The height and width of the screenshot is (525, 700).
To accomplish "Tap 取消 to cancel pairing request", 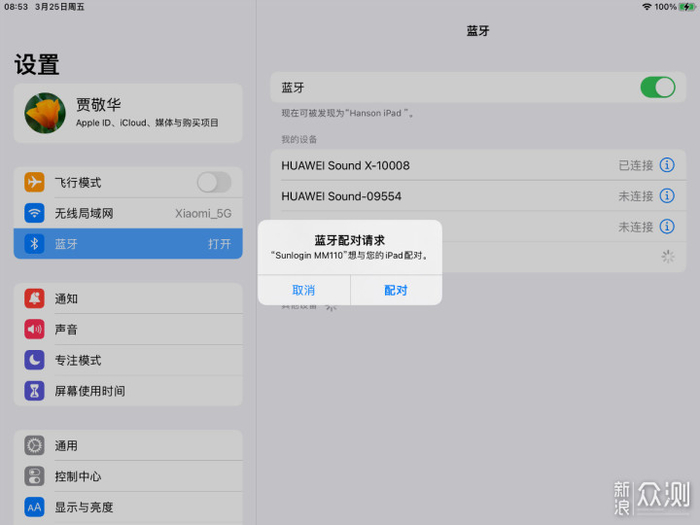I will click(304, 290).
